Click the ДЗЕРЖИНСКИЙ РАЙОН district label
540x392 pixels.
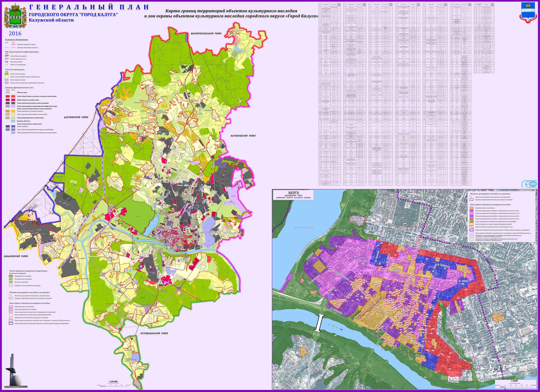76,117
